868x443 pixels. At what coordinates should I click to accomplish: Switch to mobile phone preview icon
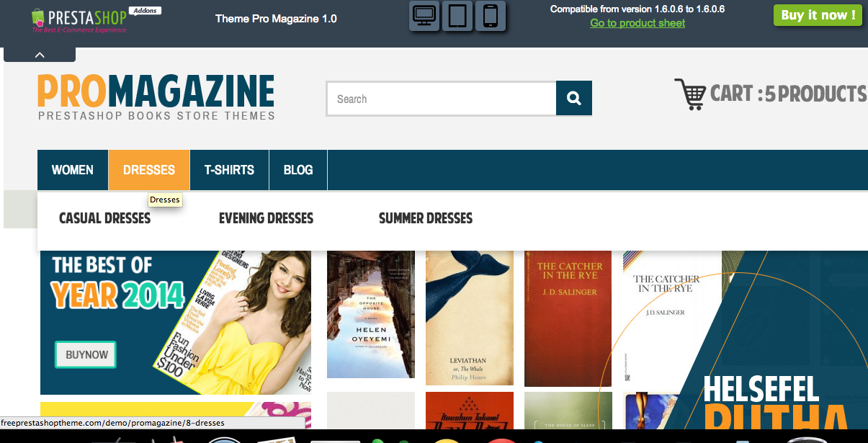tap(491, 17)
